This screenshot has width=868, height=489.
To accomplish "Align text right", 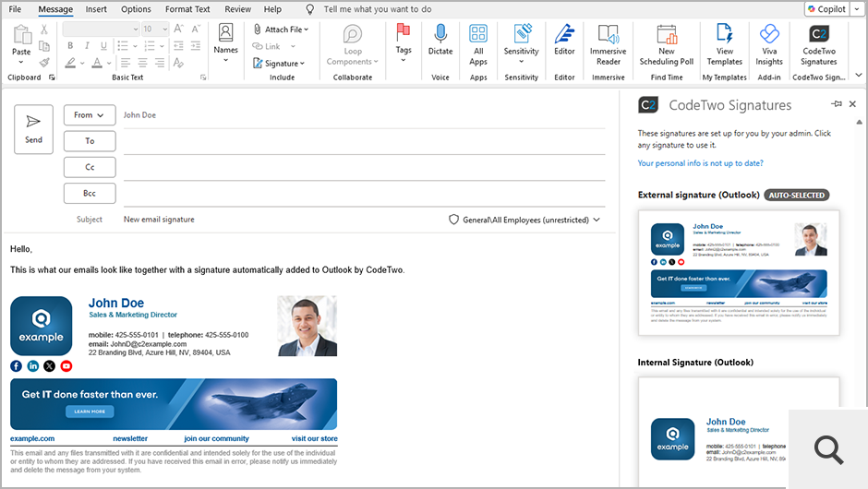I will click(160, 63).
